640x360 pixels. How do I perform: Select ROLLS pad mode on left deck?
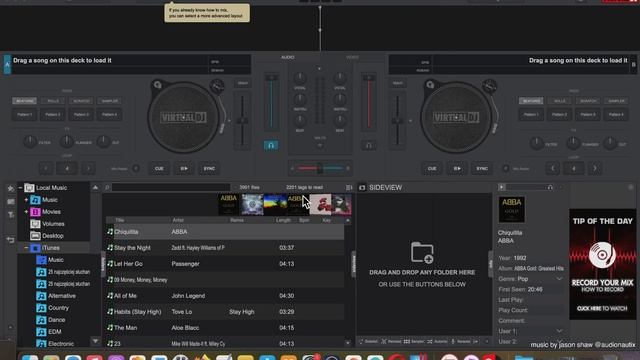coord(53,101)
